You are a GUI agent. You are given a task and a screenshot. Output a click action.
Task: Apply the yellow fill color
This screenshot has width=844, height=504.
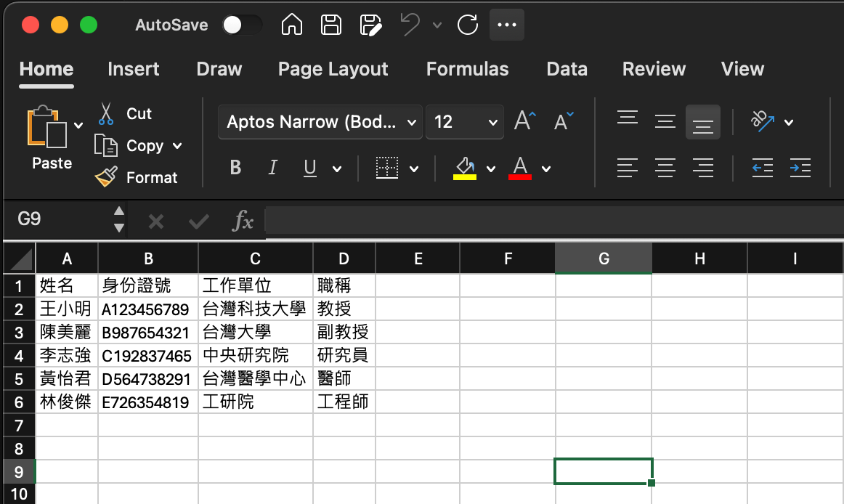pyautogui.click(x=465, y=168)
